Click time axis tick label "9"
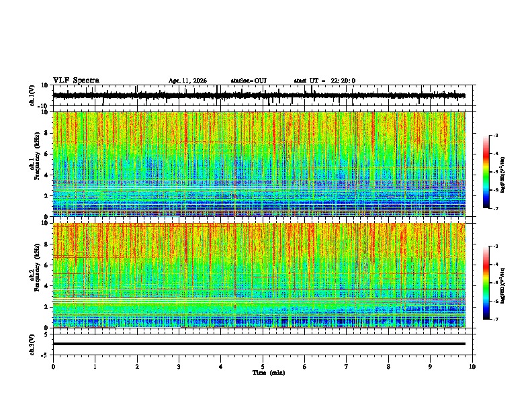Image resolution: width=532 pixels, height=411 pixels. pos(430,367)
